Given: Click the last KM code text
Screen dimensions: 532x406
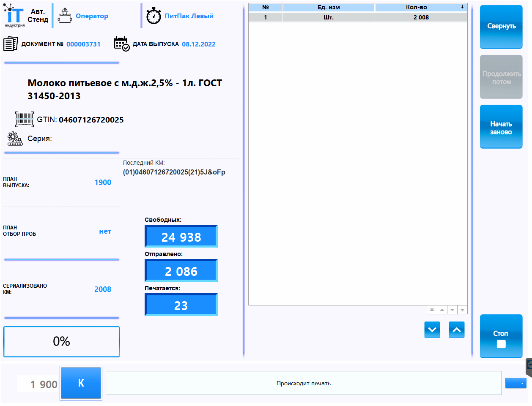Looking at the screenshot, I should click(x=174, y=172).
